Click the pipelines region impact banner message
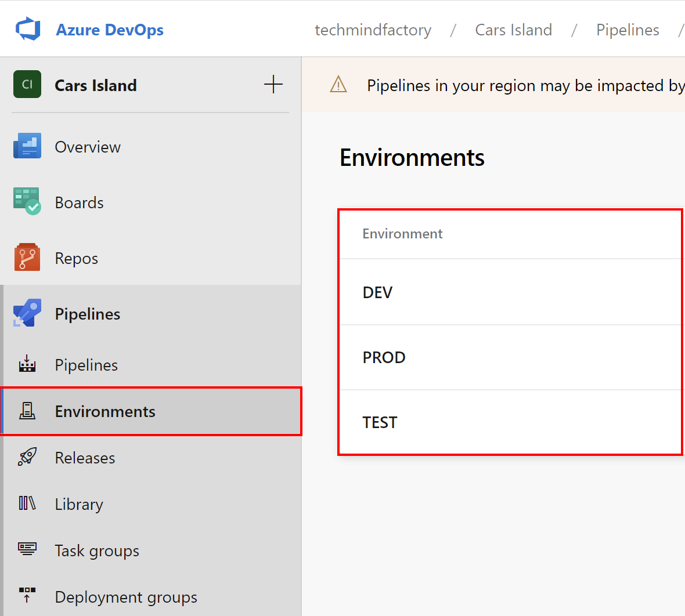 coord(525,86)
